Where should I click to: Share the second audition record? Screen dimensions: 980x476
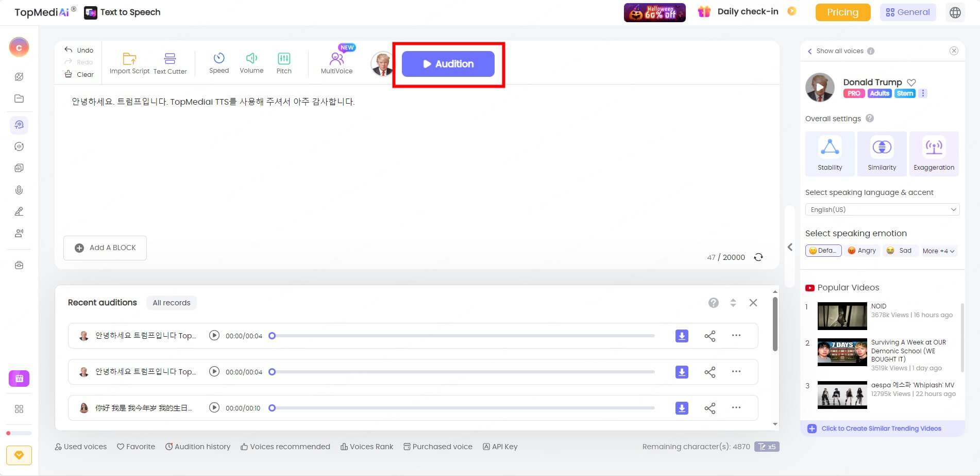[710, 372]
